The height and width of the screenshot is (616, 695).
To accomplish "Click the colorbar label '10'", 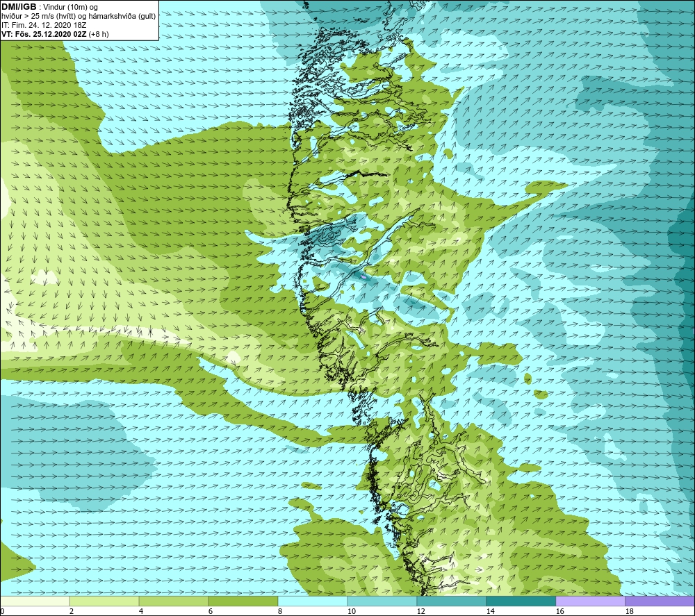I will 351,612.
